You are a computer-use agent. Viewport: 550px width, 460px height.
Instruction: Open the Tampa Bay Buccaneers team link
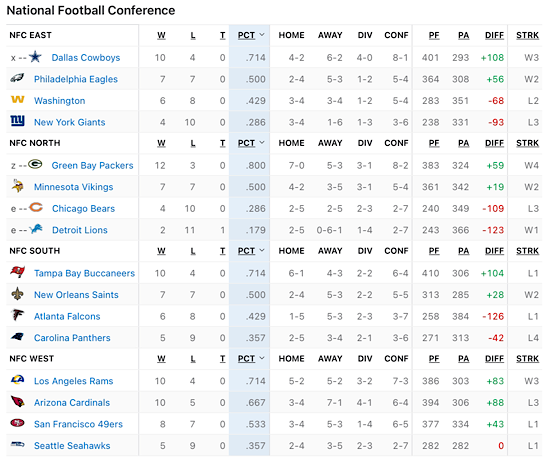85,273
